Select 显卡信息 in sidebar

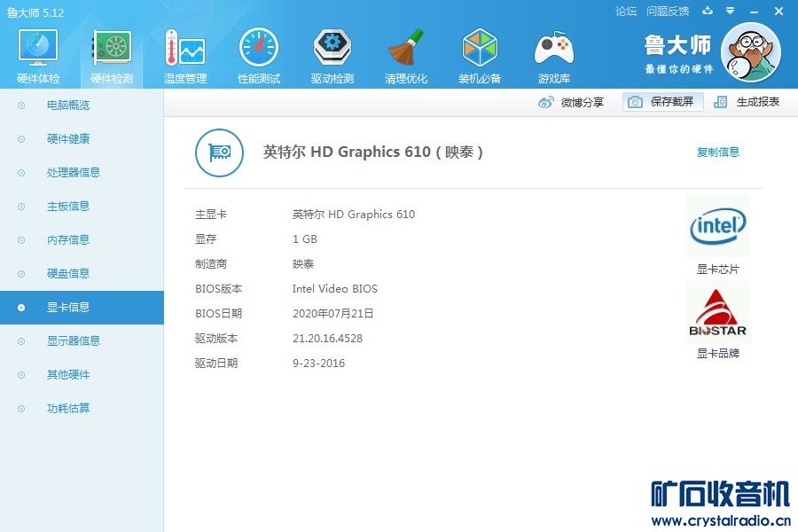click(x=82, y=308)
